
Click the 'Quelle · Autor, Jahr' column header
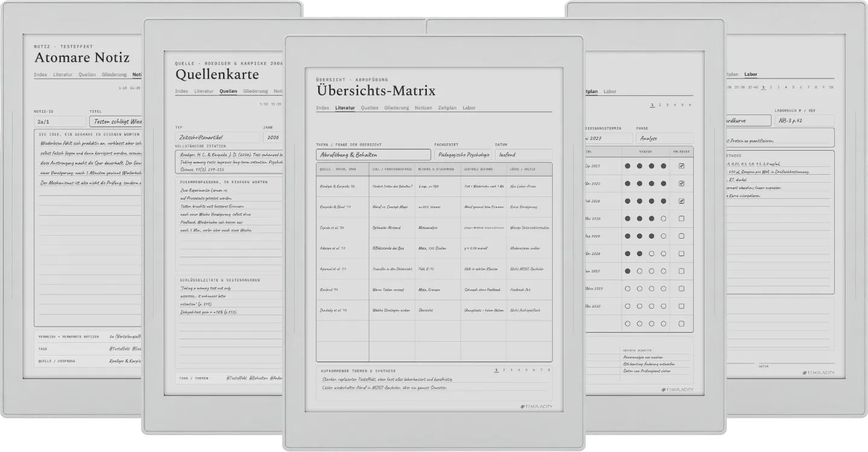[x=342, y=169]
